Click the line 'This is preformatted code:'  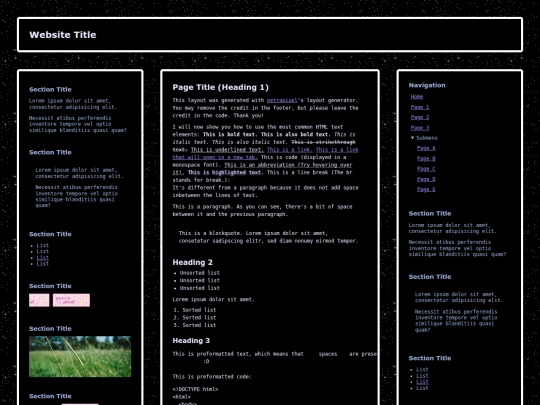pos(212,377)
